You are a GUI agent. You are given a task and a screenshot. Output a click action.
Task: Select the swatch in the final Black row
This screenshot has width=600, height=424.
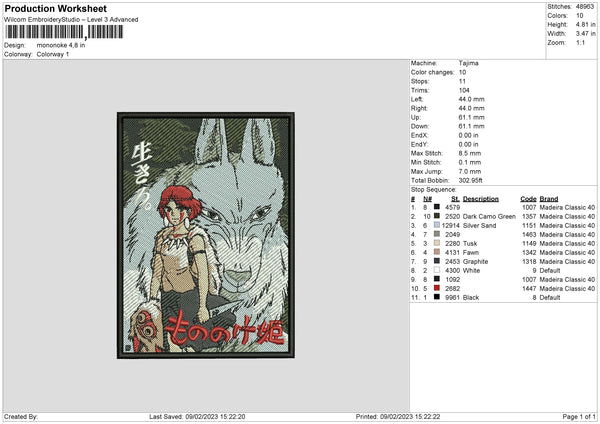point(437,297)
